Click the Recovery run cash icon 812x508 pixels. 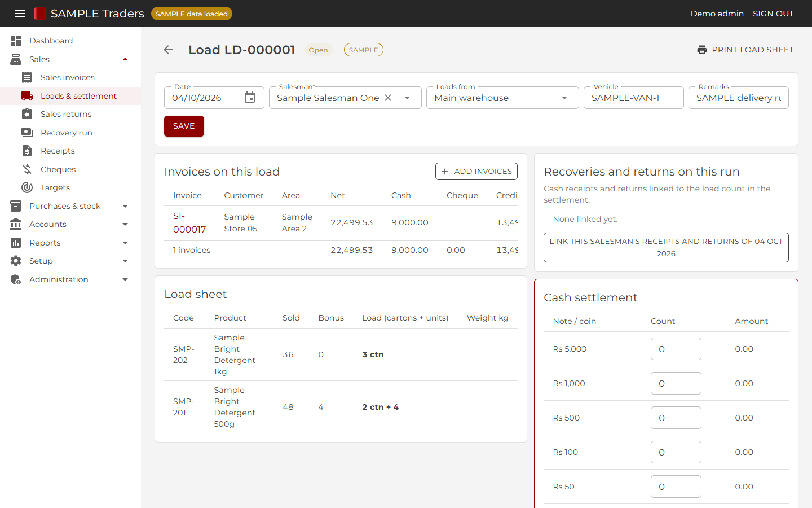tap(27, 133)
